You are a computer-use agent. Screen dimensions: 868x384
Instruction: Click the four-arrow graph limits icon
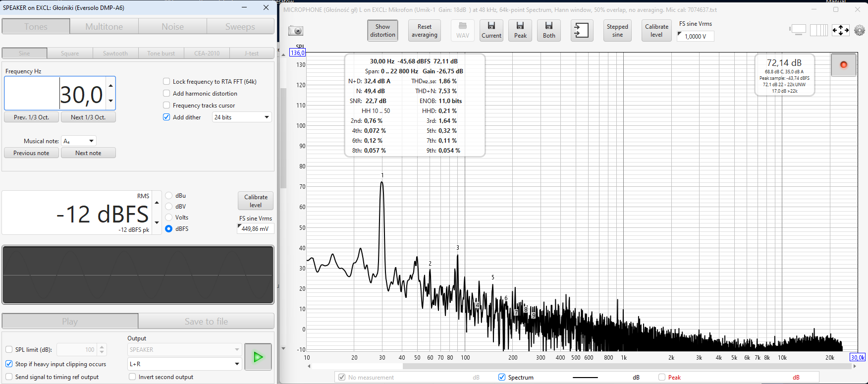pyautogui.click(x=840, y=30)
